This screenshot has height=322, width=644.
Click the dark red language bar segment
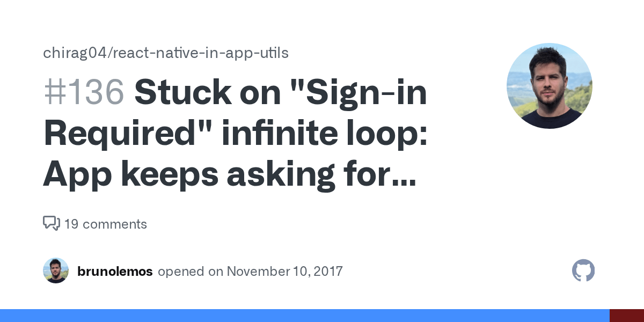click(x=627, y=316)
